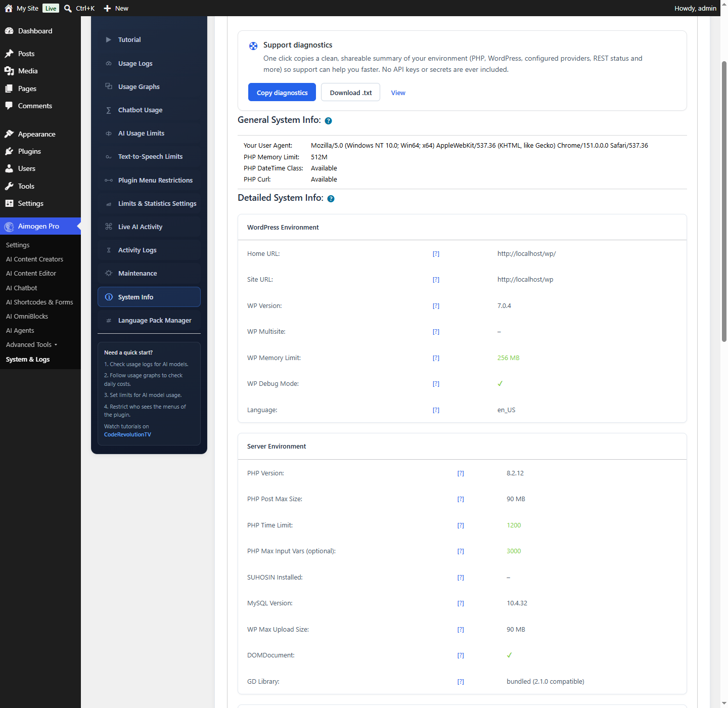This screenshot has width=728, height=708.
Task: Click the System Info circle-i icon
Action: pyautogui.click(x=109, y=297)
